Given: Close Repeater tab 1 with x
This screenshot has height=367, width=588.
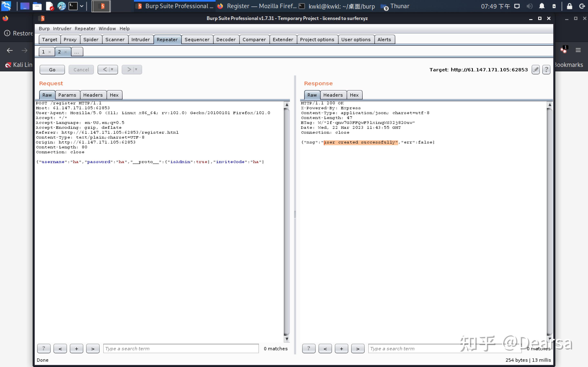Looking at the screenshot, I should [50, 52].
